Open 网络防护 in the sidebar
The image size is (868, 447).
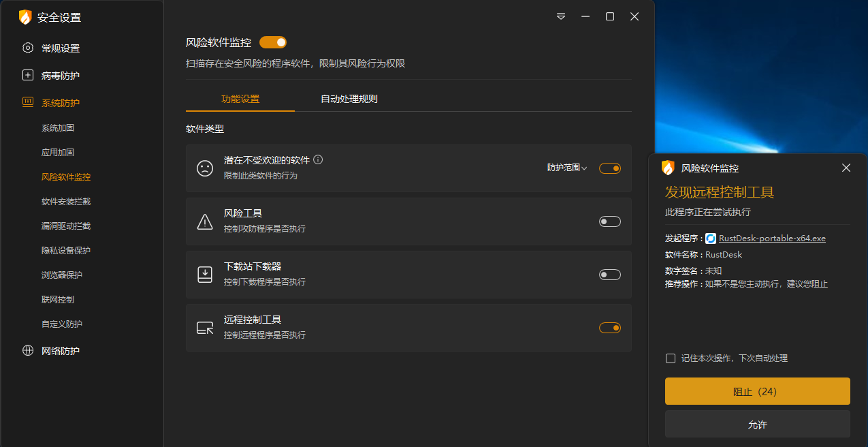point(61,351)
